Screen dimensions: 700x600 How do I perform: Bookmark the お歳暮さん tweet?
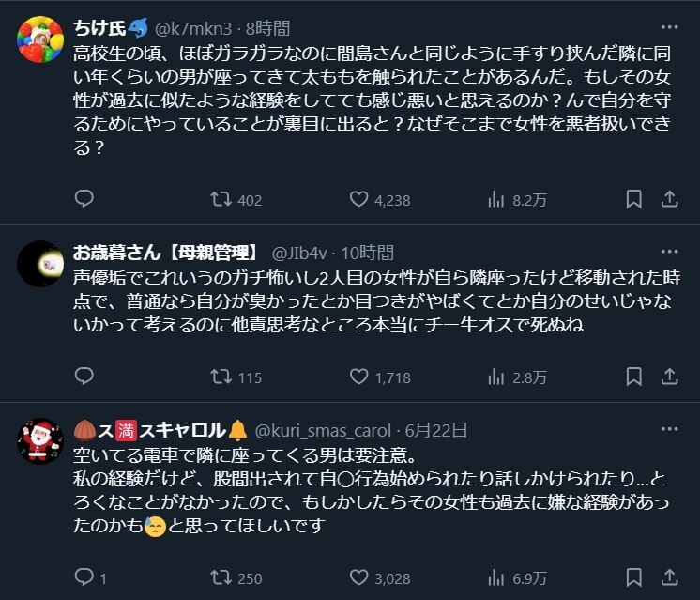pos(634,377)
